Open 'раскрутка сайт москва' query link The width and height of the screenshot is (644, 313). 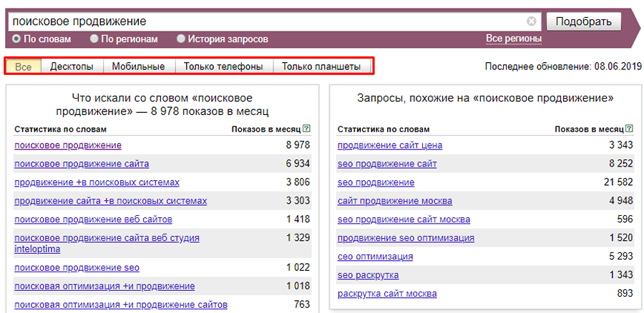tap(386, 294)
